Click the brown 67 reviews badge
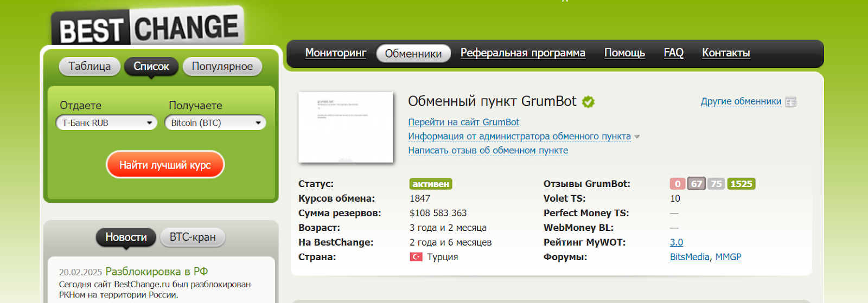Screen dimensions: 868x303 [x=697, y=184]
